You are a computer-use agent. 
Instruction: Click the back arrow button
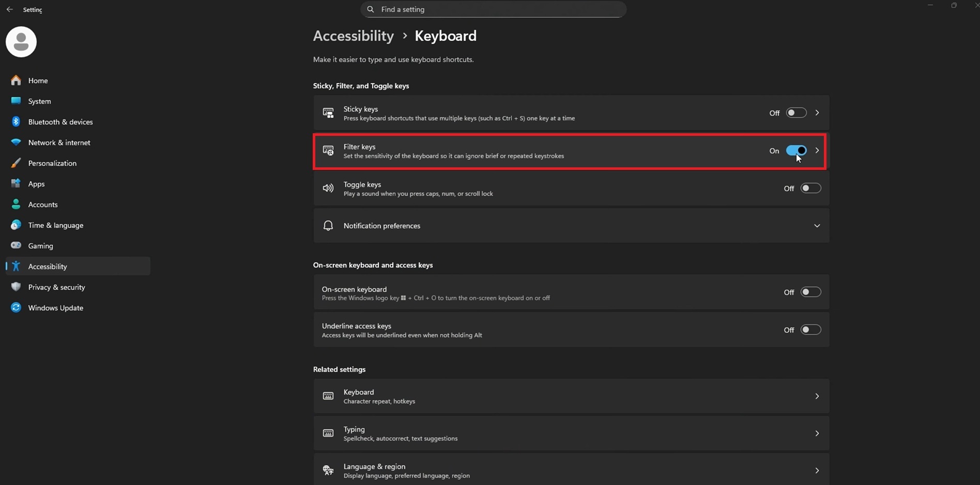point(9,9)
